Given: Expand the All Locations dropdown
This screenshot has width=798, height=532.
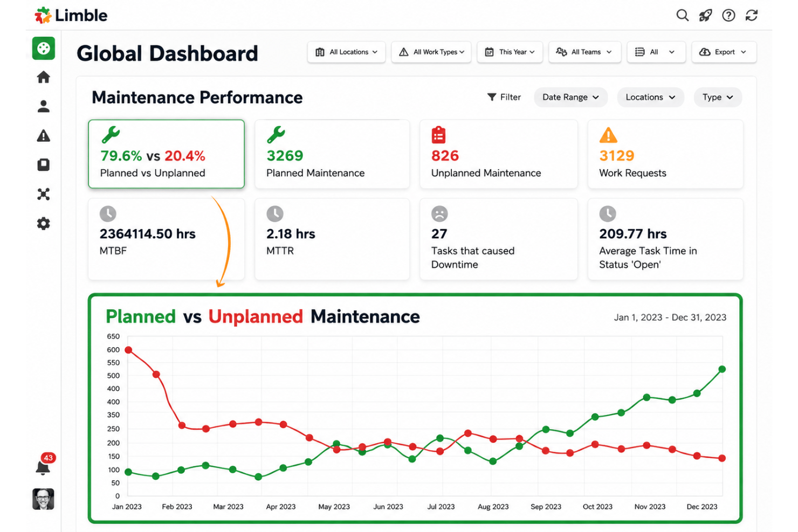Looking at the screenshot, I should point(346,52).
